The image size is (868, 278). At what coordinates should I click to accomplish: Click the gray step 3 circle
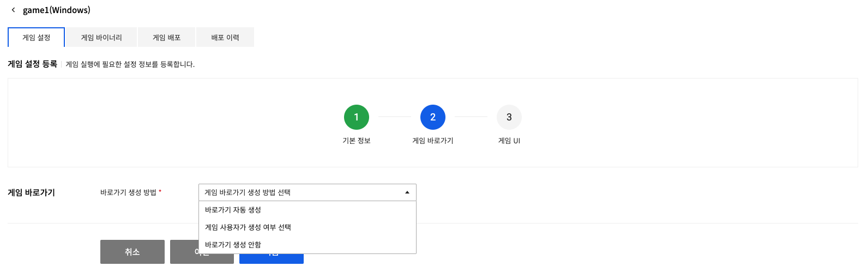[509, 117]
